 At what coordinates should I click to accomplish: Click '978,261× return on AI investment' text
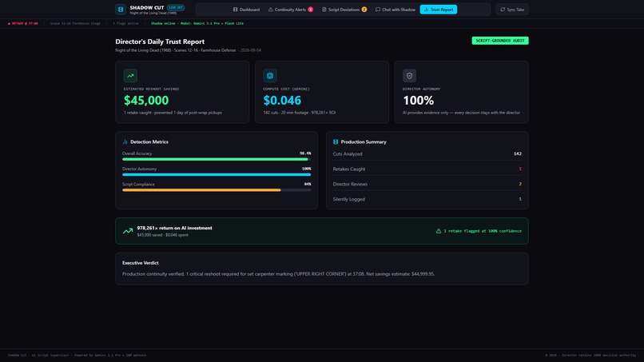(x=174, y=228)
